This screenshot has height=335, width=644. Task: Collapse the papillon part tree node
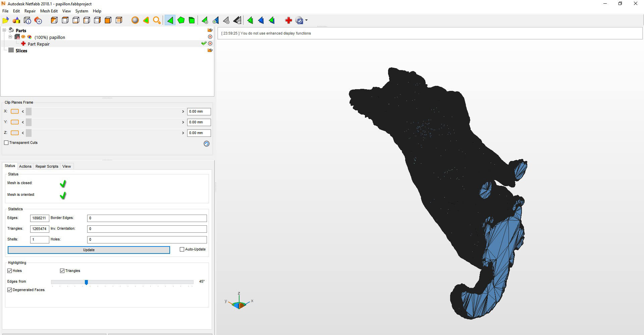point(10,37)
